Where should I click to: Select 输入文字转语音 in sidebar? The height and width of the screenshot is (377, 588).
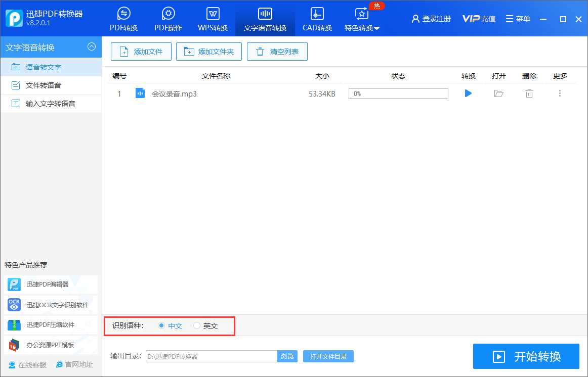(x=50, y=104)
